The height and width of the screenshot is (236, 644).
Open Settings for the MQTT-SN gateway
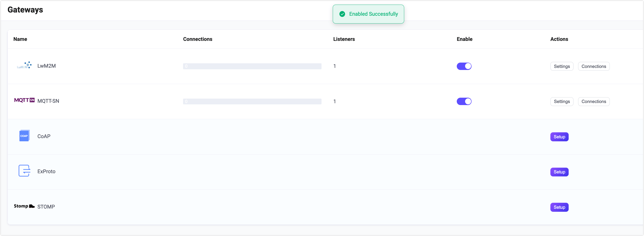click(x=561, y=102)
